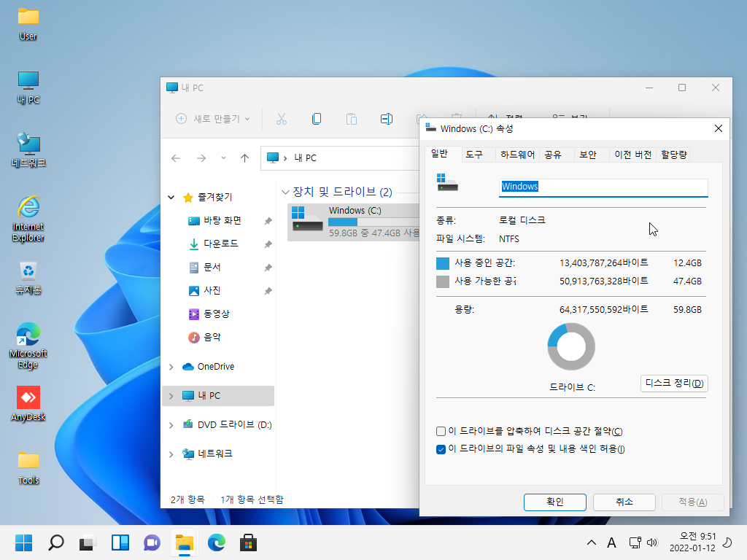Open Task View on the taskbar

[x=88, y=542]
